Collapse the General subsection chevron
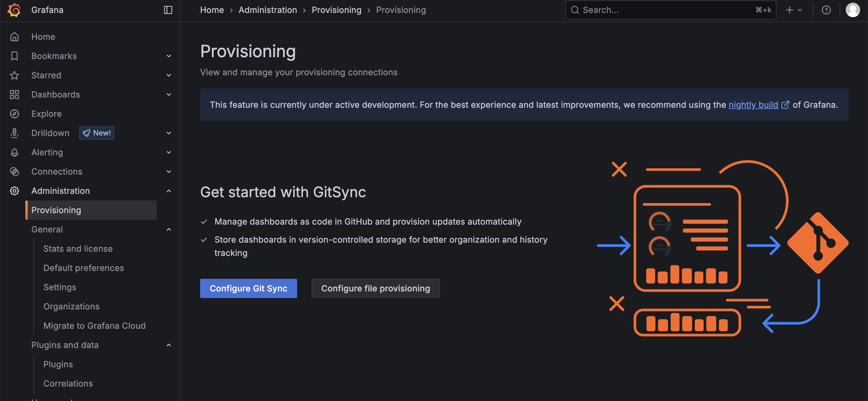This screenshot has width=868, height=401. pyautogui.click(x=169, y=229)
